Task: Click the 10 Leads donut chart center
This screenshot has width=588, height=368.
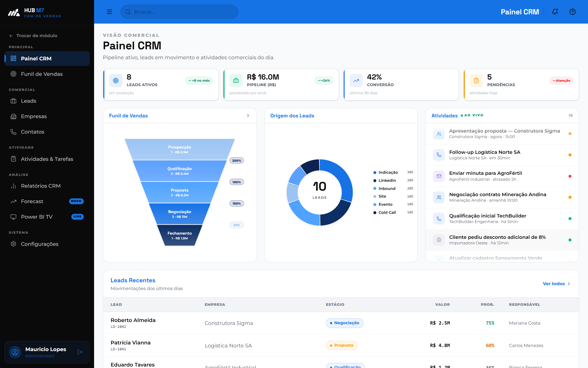Action: coord(320,192)
